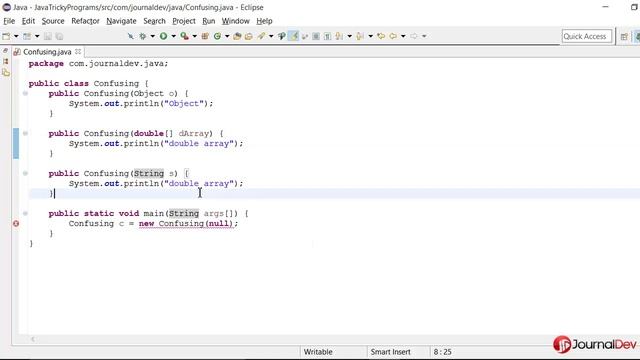Click the Run Last Tool icon
640x360 pixels.
[x=184, y=36]
